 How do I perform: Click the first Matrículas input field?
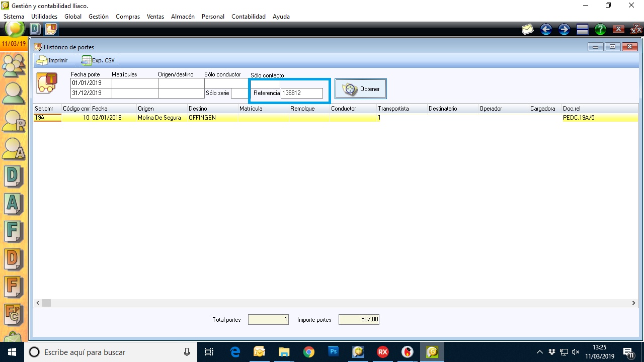pyautogui.click(x=135, y=83)
